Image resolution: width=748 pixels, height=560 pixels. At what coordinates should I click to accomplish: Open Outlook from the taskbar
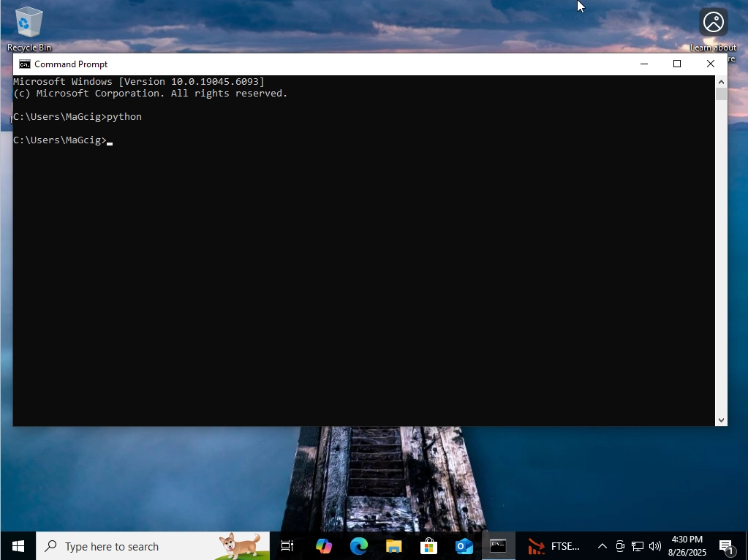464,546
